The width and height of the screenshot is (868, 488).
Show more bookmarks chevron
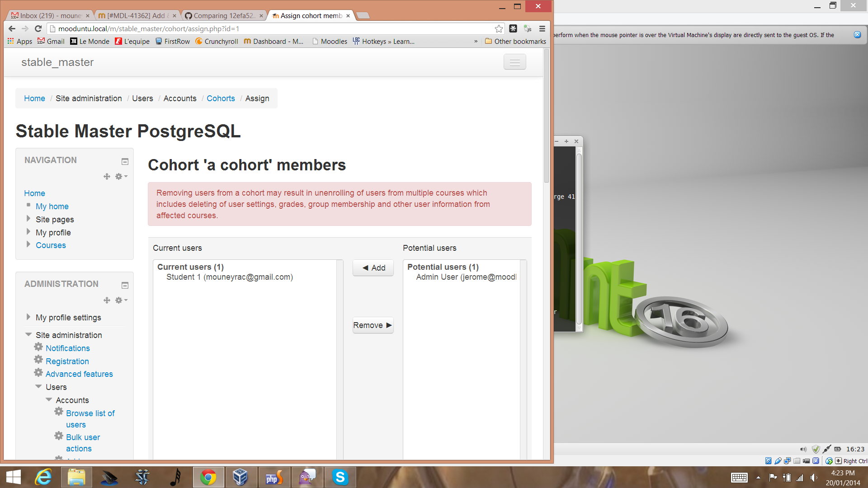click(x=476, y=41)
